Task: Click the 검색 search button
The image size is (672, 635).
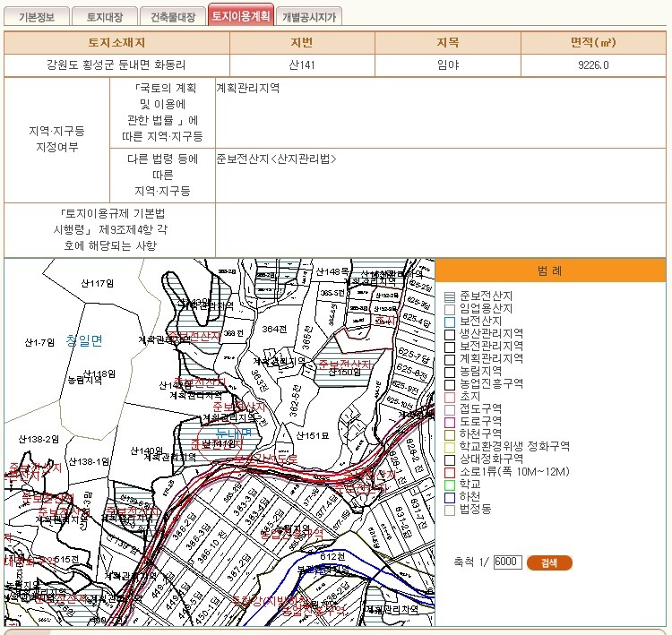Action: [549, 562]
